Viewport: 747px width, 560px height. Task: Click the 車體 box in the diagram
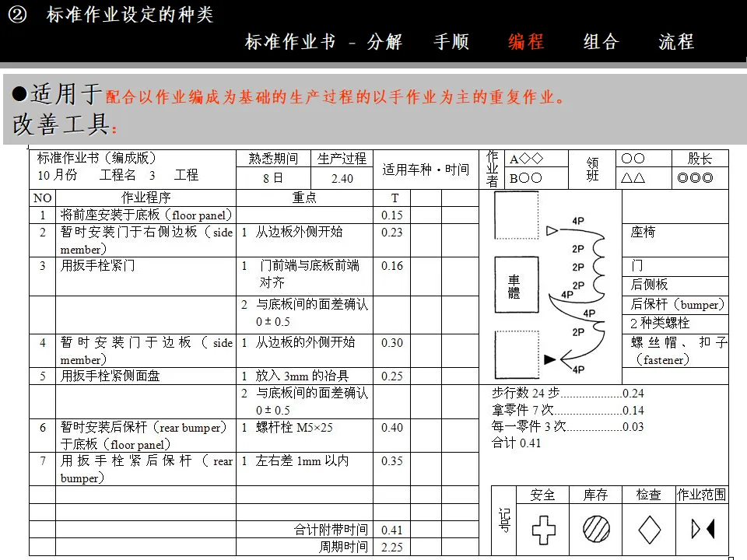(517, 285)
